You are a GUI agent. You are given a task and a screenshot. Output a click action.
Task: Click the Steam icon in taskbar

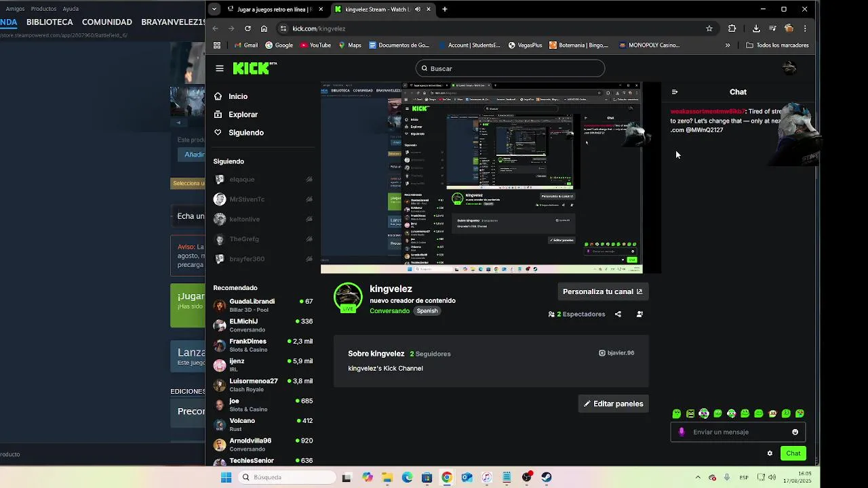point(547,477)
